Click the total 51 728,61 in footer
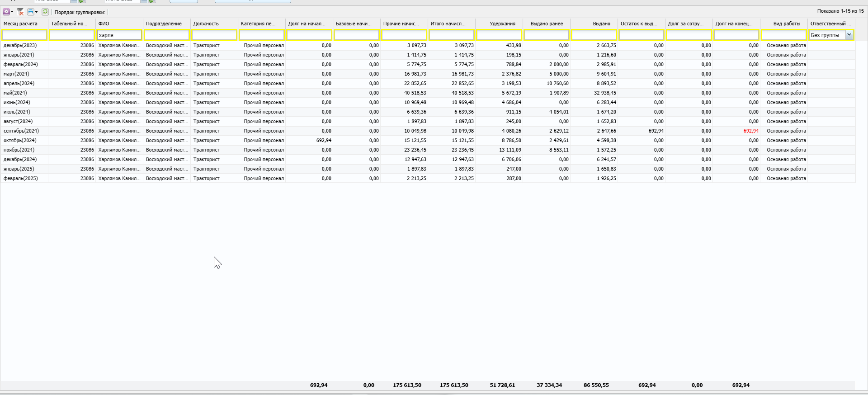The image size is (868, 395). [x=502, y=385]
